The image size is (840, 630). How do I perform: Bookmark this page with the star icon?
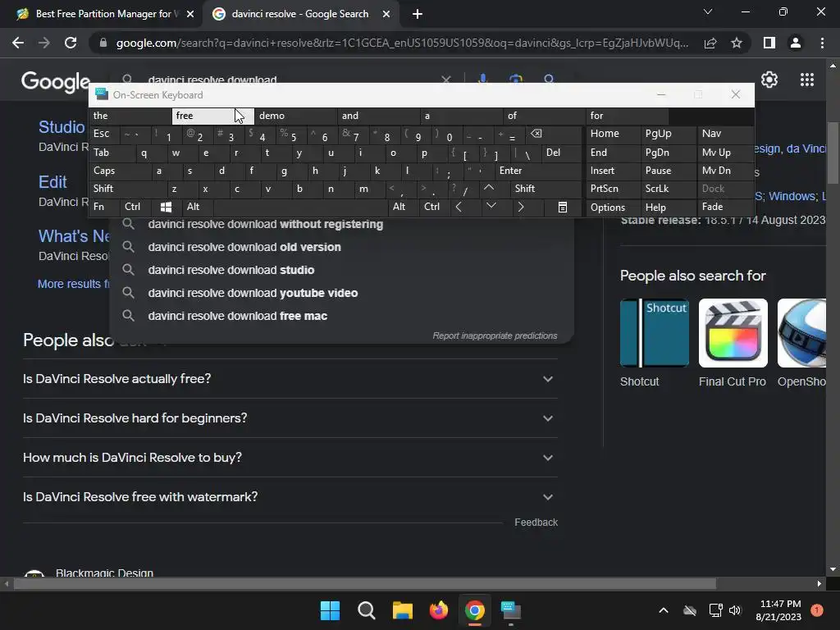[737, 43]
